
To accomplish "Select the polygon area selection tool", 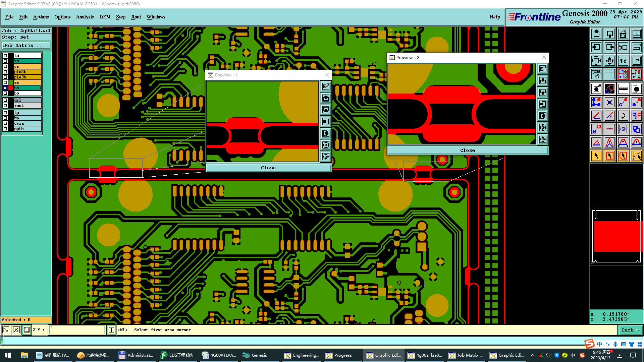I will [623, 156].
